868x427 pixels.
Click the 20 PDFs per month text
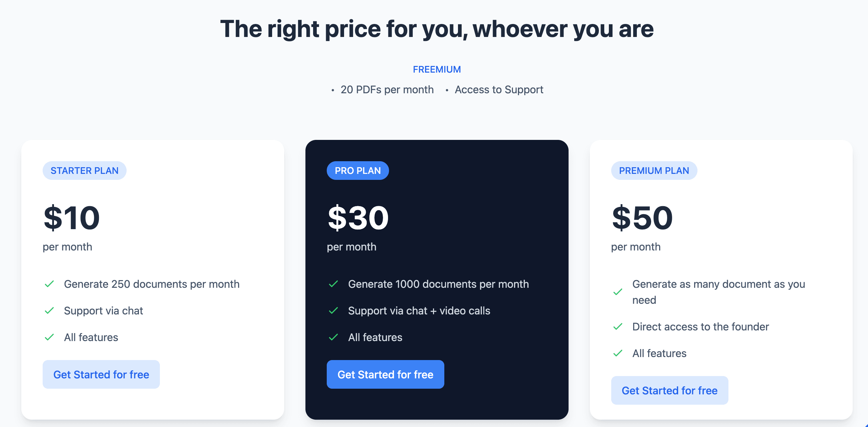point(387,90)
